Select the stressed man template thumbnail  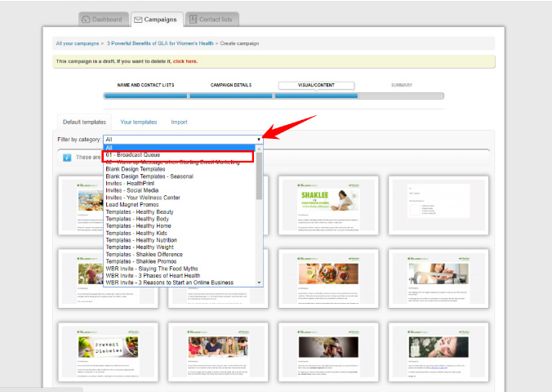pos(328,352)
